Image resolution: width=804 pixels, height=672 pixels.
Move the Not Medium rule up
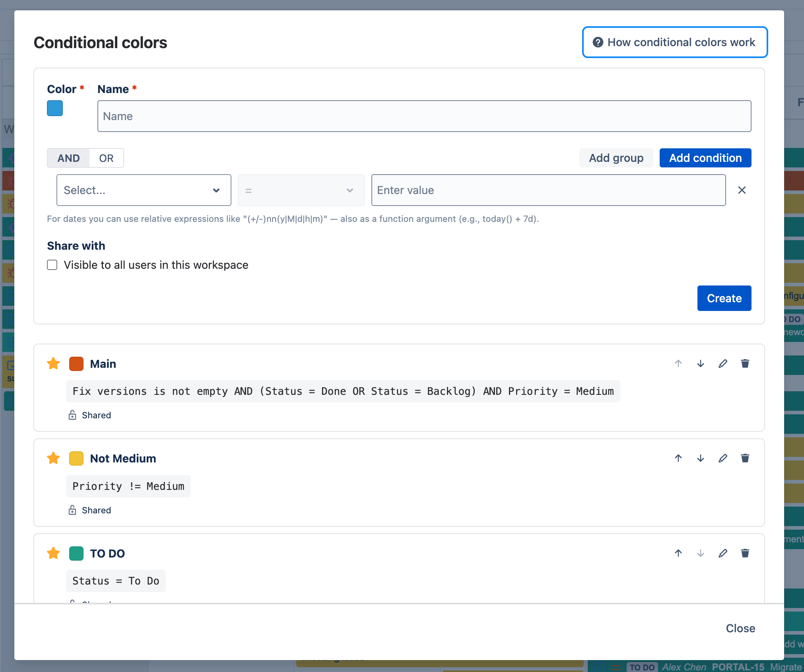678,458
